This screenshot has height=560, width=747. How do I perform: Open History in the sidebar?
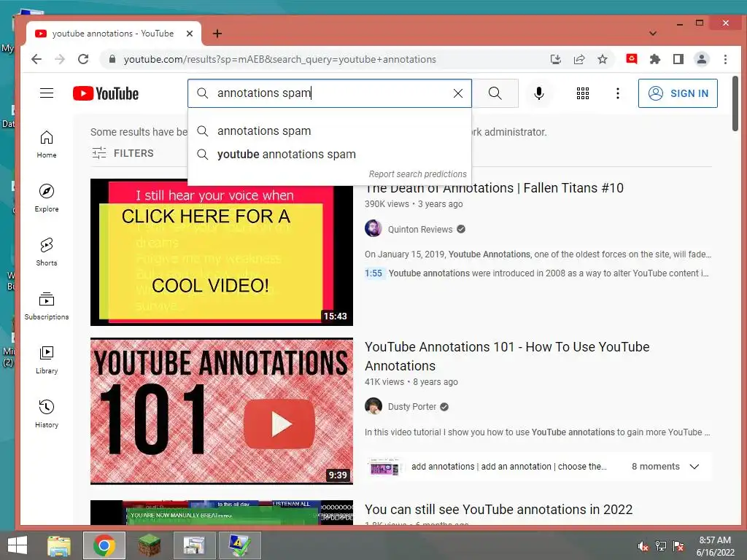click(47, 414)
